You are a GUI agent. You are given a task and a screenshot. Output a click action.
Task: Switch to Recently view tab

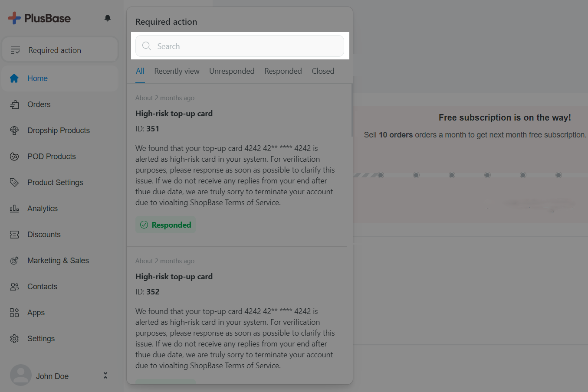pos(177,71)
